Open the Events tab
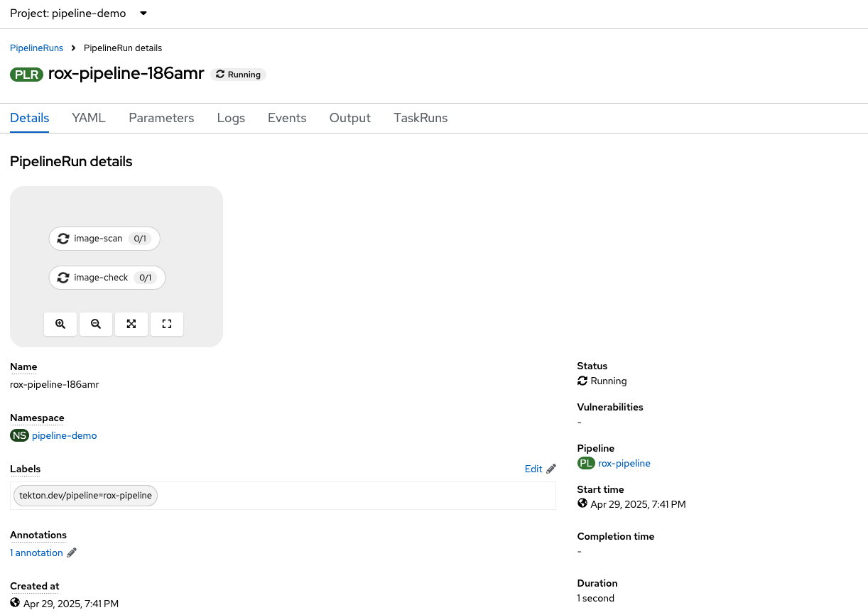Viewport: 868px width, 615px height. [287, 118]
